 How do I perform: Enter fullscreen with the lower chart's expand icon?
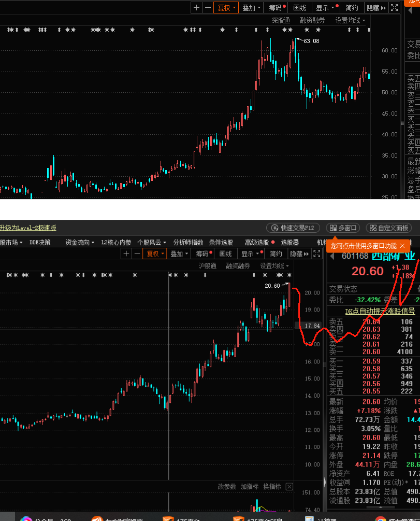[x=317, y=254]
